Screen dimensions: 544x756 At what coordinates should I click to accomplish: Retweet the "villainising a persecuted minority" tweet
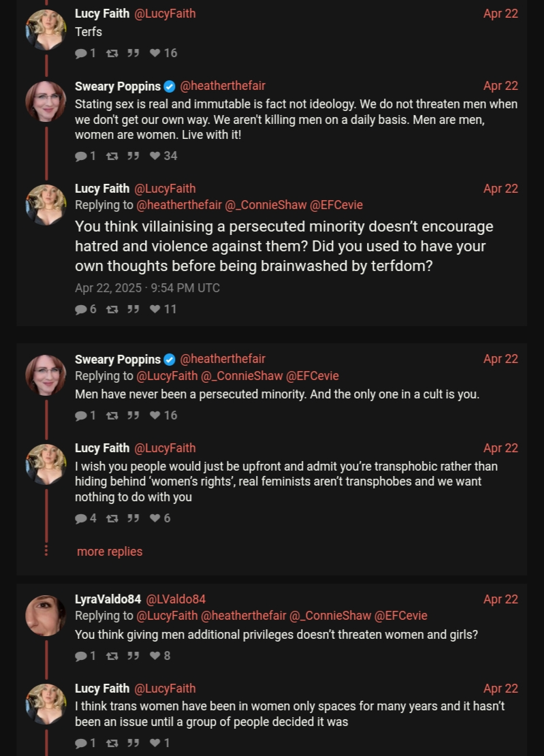coord(112,309)
